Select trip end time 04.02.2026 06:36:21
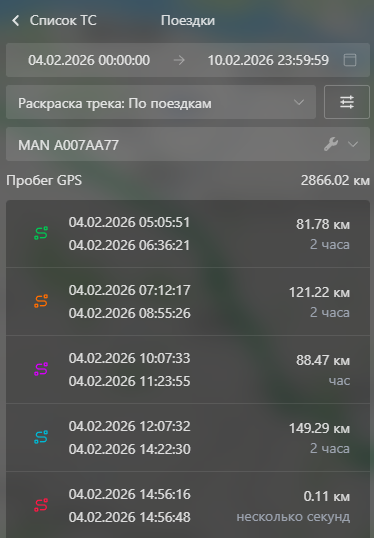Image resolution: width=374 pixels, height=538 pixels. pyautogui.click(x=129, y=245)
